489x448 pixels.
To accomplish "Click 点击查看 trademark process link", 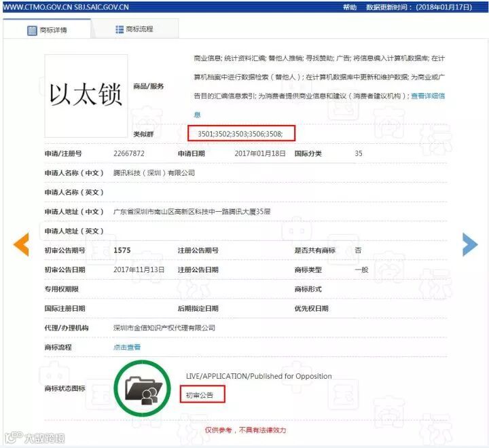I will point(126,347).
